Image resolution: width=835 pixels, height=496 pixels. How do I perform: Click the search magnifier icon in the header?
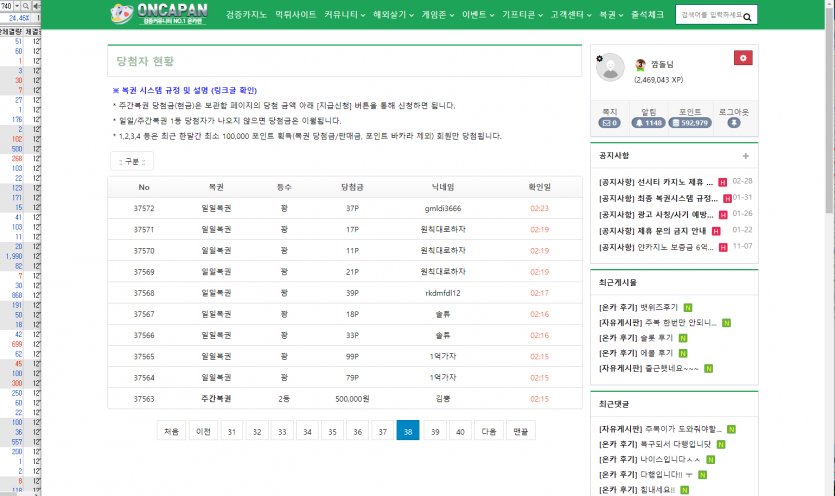[747, 17]
